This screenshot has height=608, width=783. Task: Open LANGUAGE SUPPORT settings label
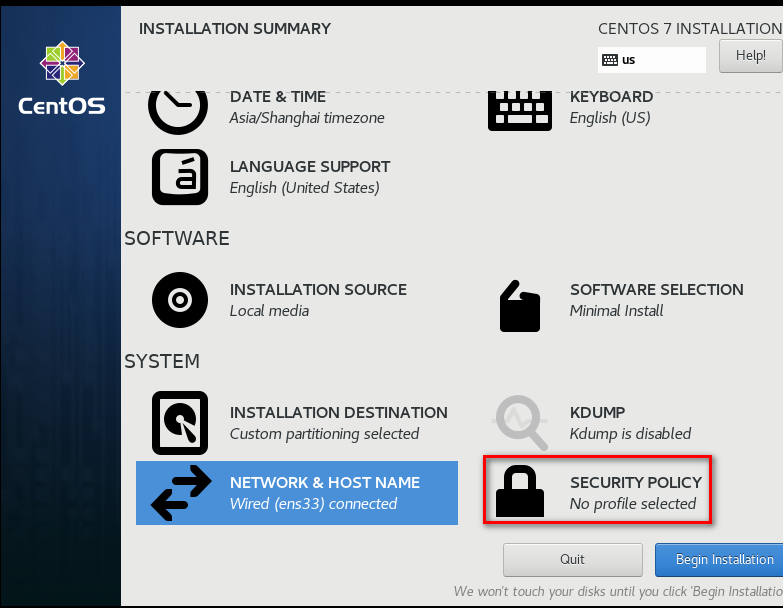(310, 166)
